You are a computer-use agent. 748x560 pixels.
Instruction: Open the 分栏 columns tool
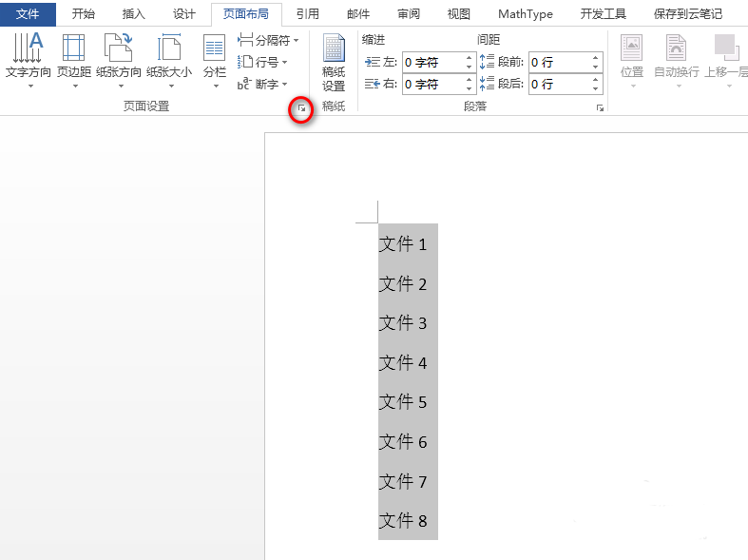click(x=215, y=60)
